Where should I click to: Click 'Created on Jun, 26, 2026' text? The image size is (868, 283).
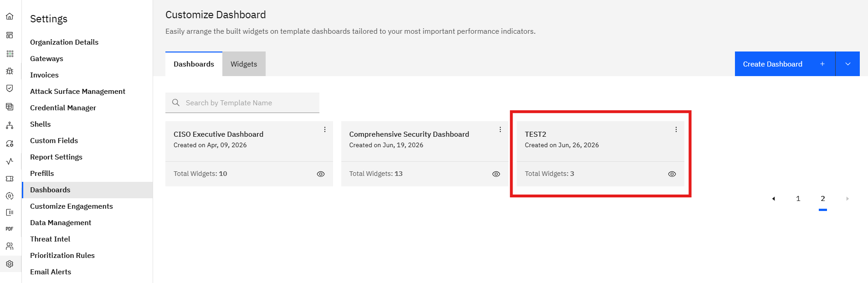(562, 145)
